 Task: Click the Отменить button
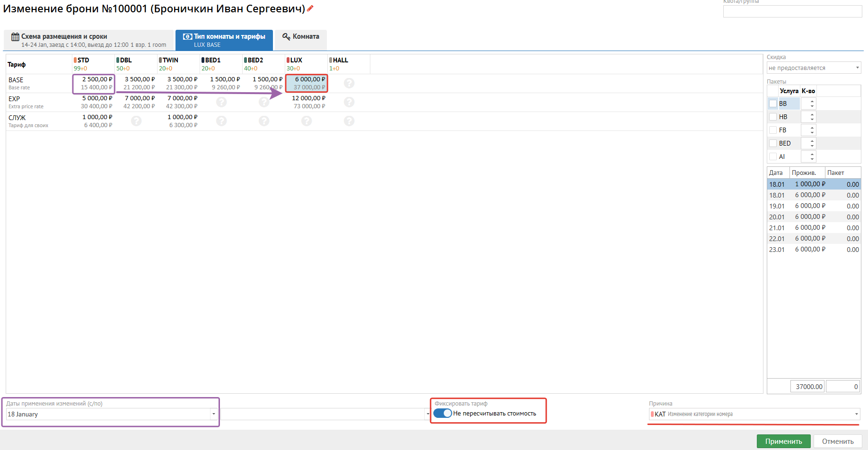pyautogui.click(x=837, y=441)
